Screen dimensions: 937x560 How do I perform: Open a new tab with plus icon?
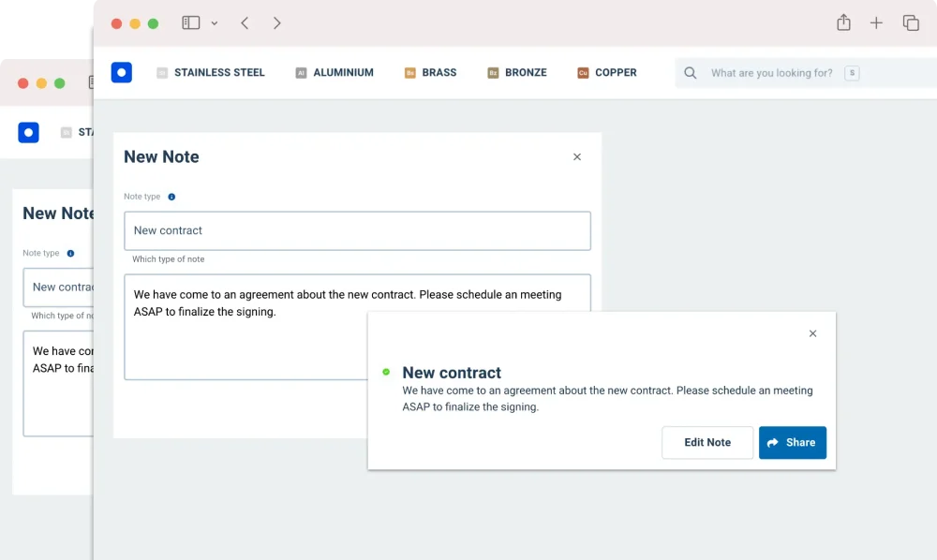tap(876, 22)
